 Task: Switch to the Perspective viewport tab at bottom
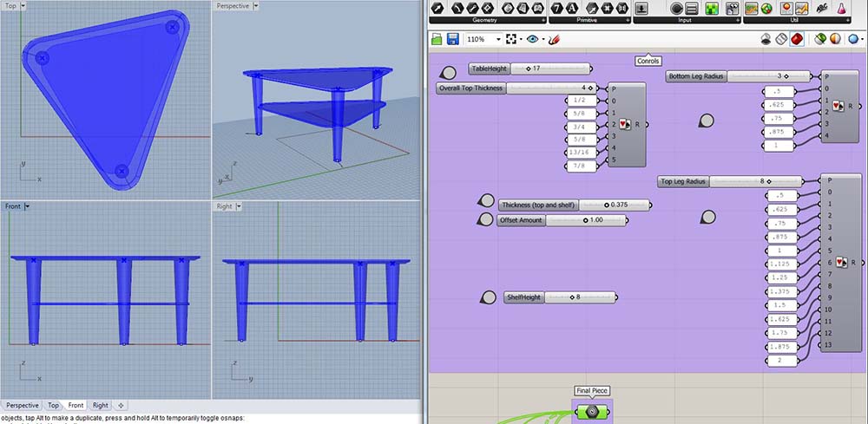(x=23, y=405)
